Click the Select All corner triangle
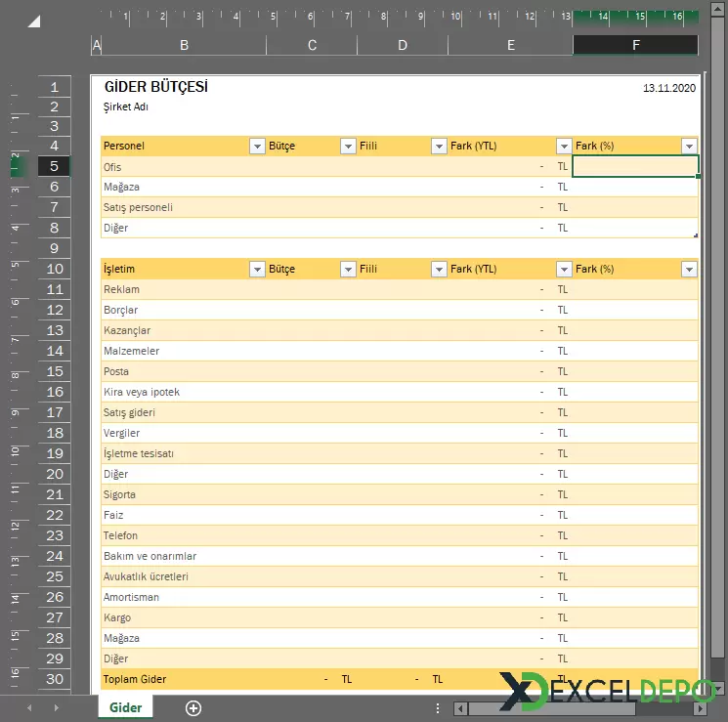 click(x=33, y=21)
